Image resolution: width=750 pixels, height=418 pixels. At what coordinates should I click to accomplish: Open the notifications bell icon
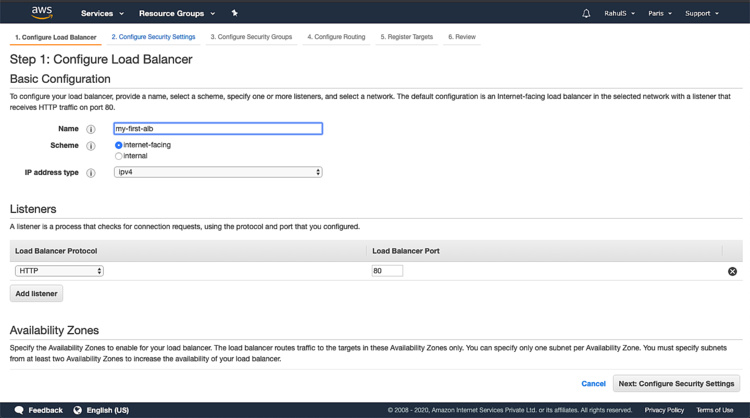586,13
